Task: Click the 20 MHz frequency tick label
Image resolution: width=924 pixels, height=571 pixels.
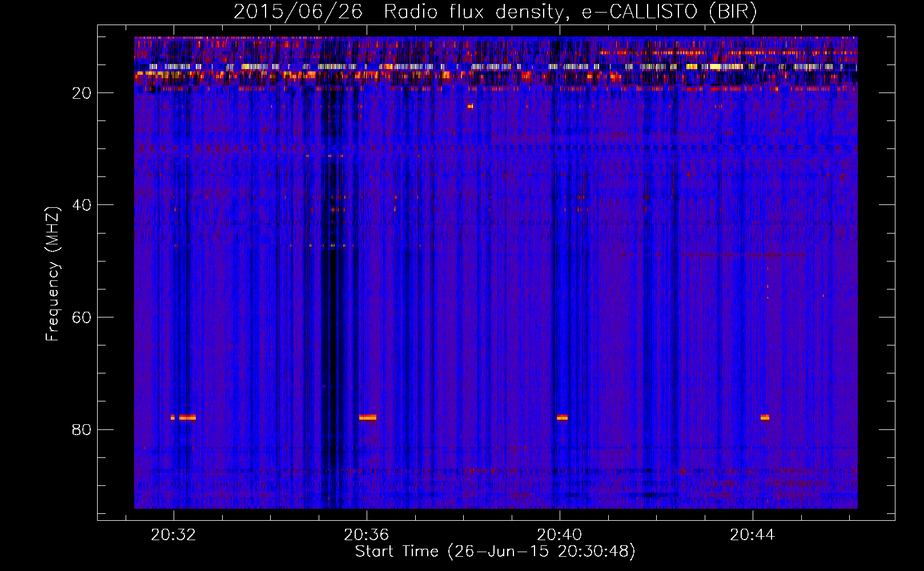Action: pyautogui.click(x=82, y=93)
